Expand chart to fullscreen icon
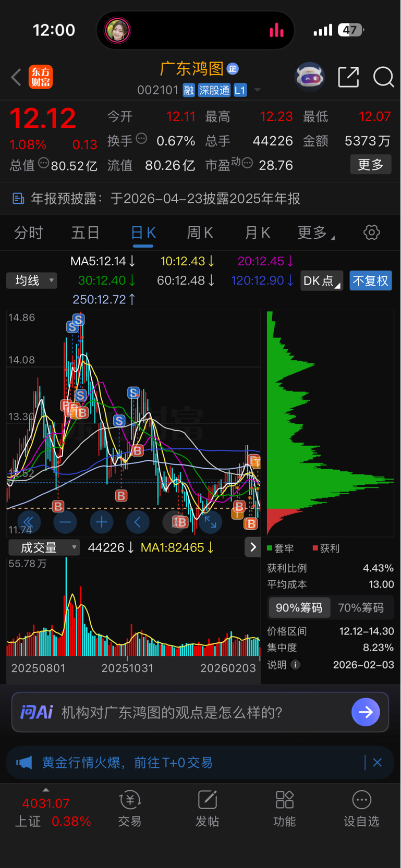 pos(210,522)
